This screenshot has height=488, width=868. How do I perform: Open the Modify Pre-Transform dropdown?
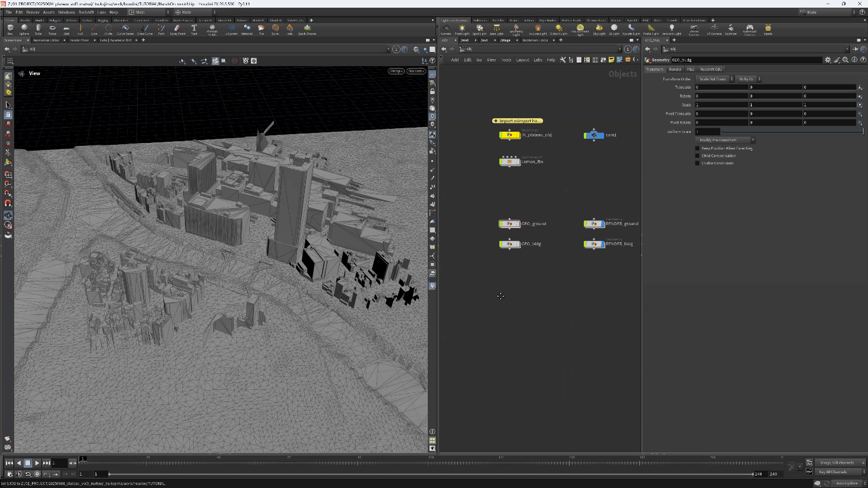click(725, 140)
